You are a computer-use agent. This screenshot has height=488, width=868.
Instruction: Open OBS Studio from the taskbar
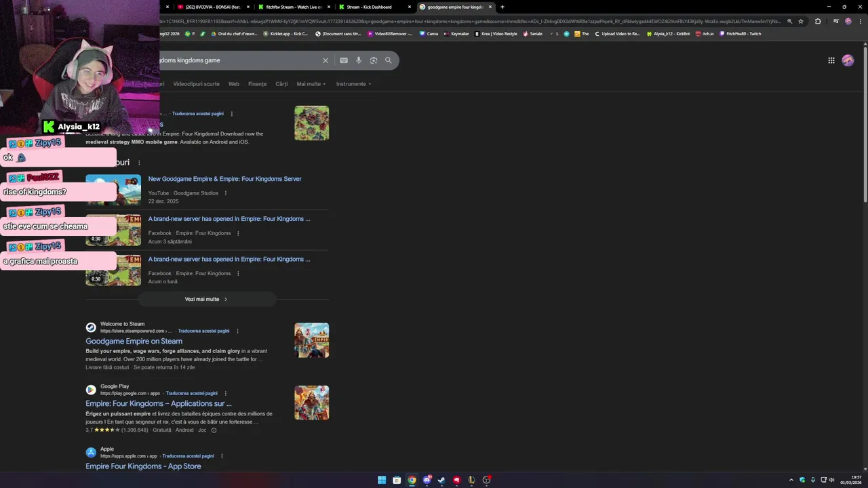[x=486, y=480]
